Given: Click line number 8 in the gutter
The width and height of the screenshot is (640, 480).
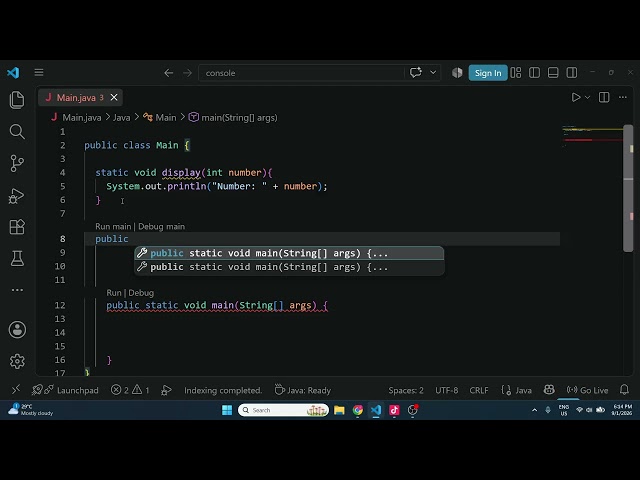Looking at the screenshot, I should [62, 239].
